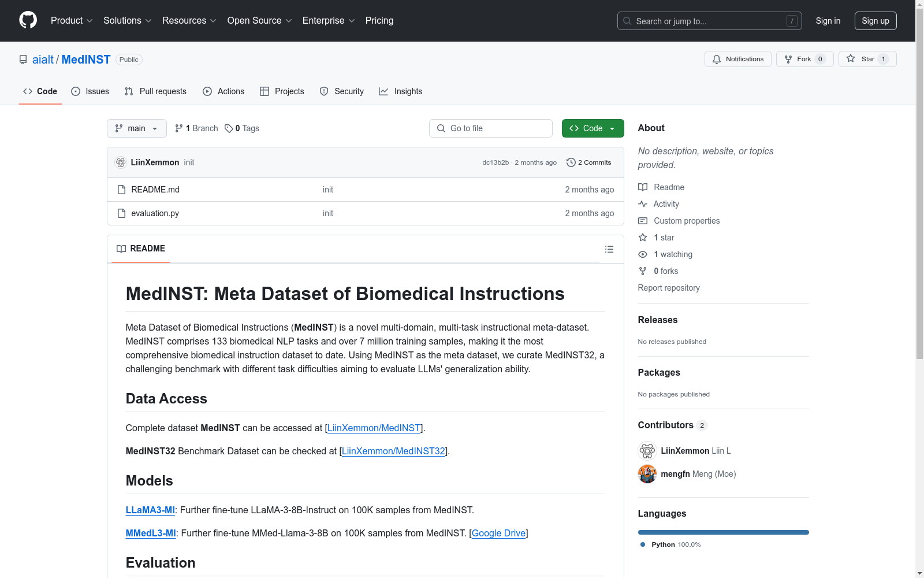The image size is (924, 578).
Task: Open the LiinXemmon/MedINST dataset link
Action: [x=374, y=428]
